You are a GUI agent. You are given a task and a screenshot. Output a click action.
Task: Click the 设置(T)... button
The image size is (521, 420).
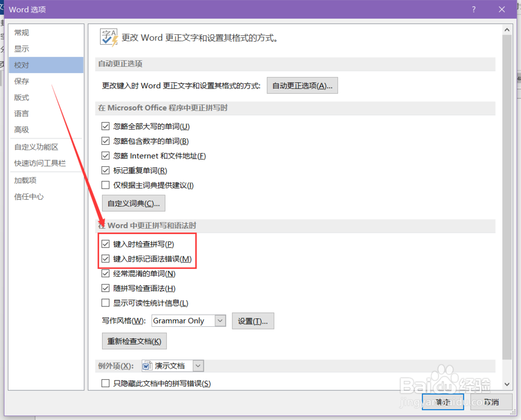[253, 321]
